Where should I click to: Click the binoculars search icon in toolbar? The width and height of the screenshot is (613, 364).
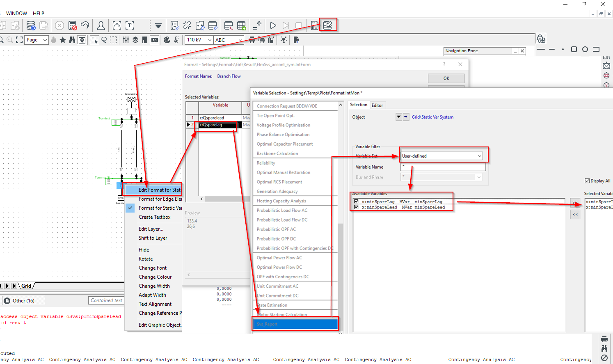pos(72,40)
